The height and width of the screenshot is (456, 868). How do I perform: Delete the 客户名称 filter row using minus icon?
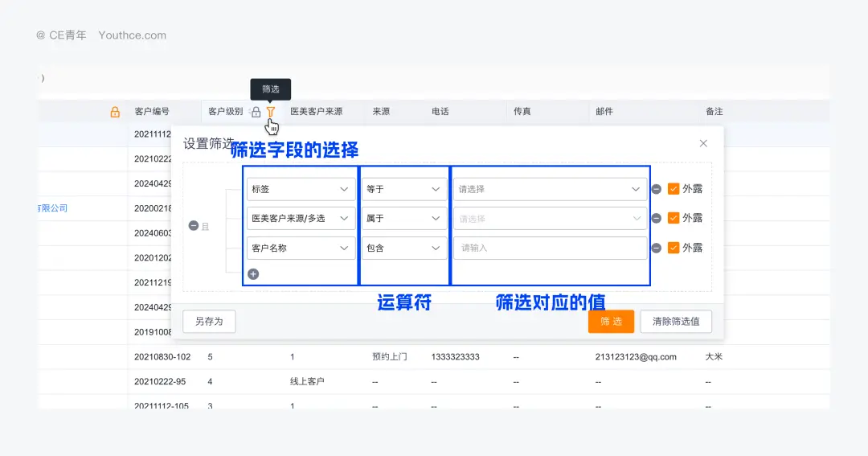click(x=657, y=248)
